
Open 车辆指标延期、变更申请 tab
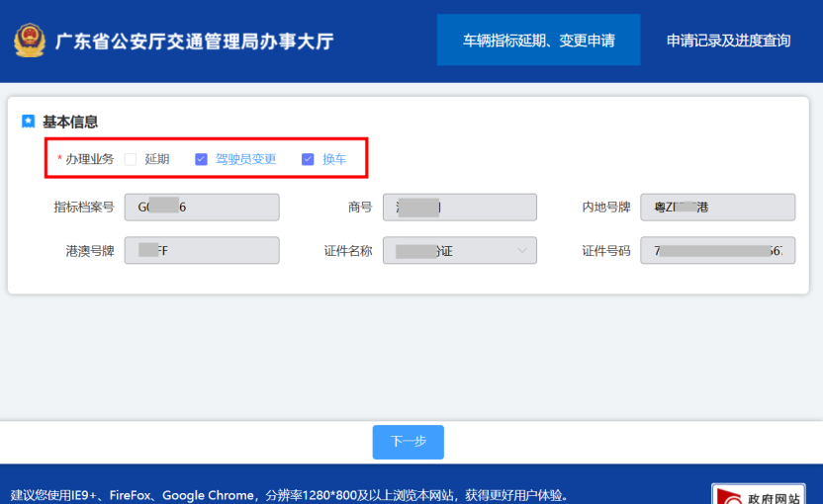coord(538,40)
